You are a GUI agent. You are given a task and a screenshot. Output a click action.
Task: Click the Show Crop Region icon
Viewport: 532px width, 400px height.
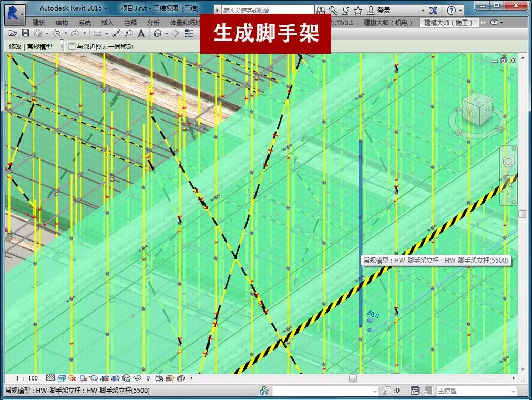pyautogui.click(x=116, y=378)
